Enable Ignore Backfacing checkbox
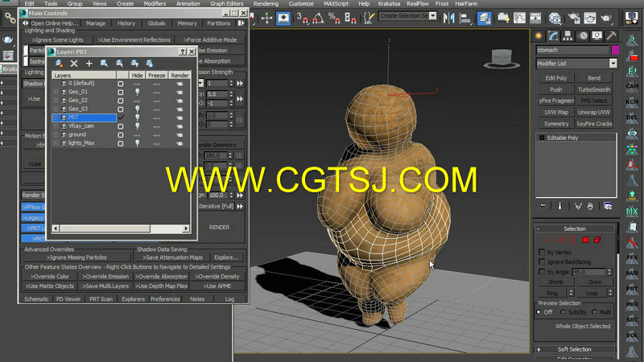Screen dimensions: 644x362 click(542, 261)
